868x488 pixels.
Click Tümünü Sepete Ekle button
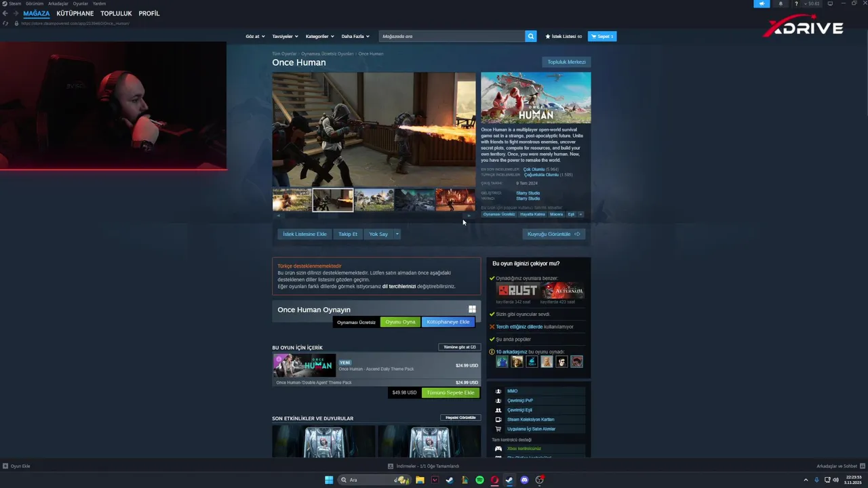(x=450, y=392)
